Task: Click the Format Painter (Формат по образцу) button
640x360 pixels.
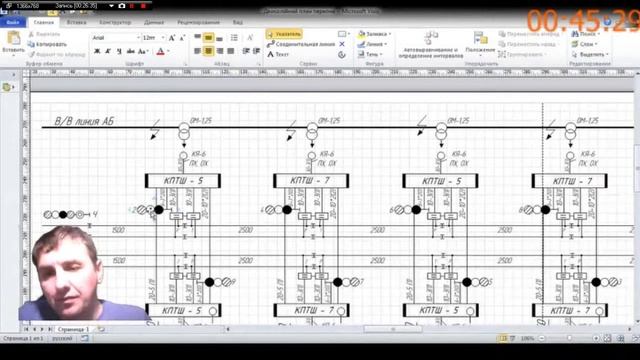Action: click(57, 54)
